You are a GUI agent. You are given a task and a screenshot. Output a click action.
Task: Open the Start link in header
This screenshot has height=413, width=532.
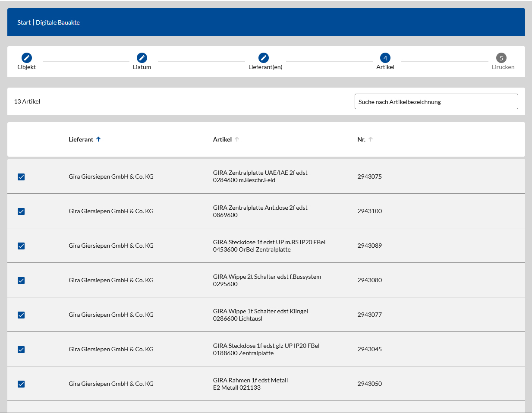pyautogui.click(x=24, y=22)
